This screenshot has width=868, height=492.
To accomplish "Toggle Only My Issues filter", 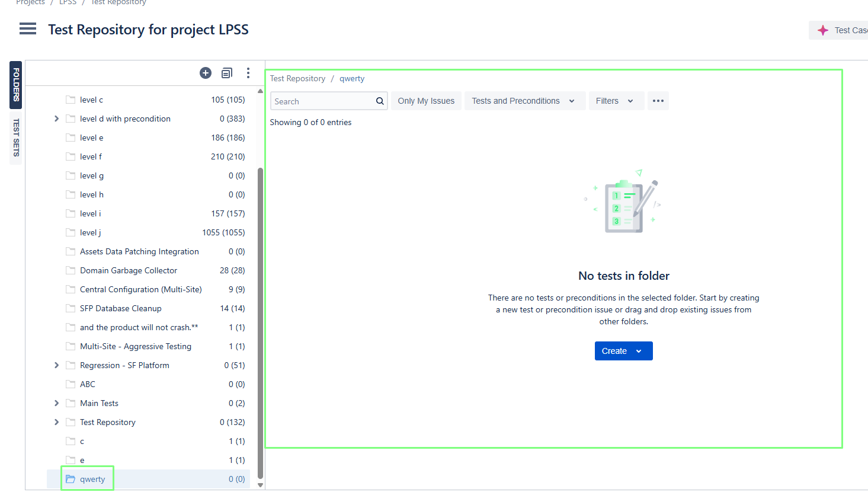I will point(426,101).
